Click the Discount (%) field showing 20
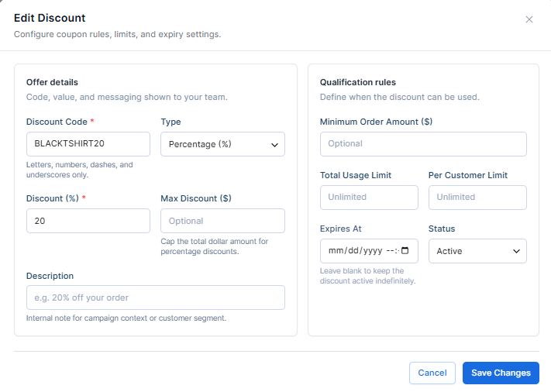Viewport: 551px width, 392px height. [x=88, y=221]
